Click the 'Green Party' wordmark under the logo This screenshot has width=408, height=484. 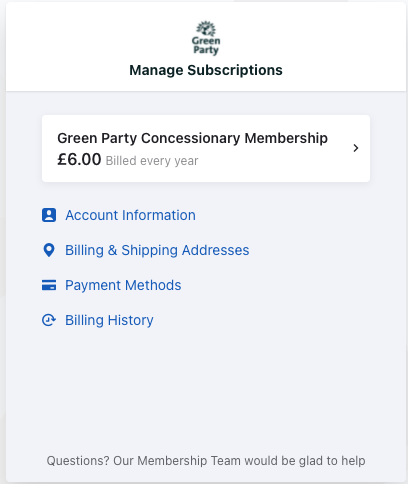[206, 45]
